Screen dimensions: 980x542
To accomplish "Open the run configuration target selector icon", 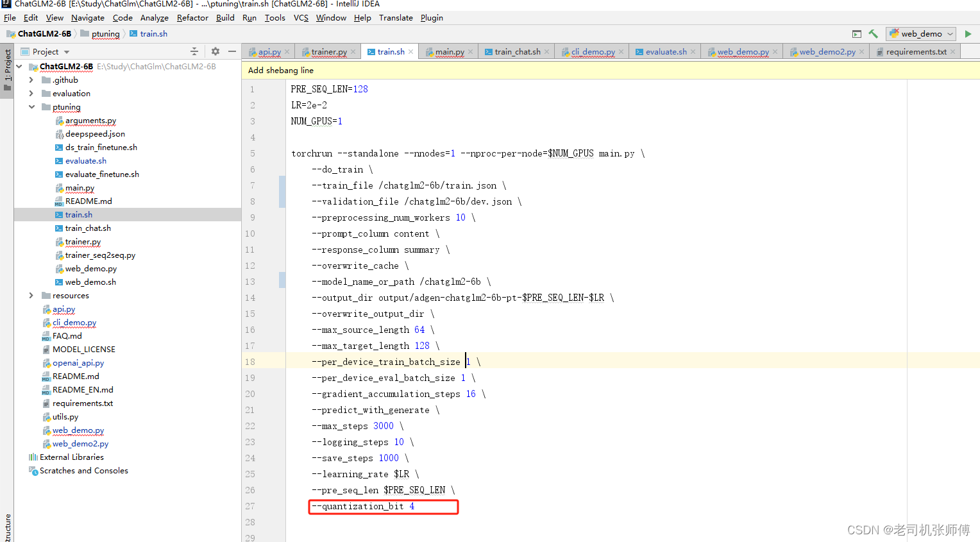I will tap(856, 34).
